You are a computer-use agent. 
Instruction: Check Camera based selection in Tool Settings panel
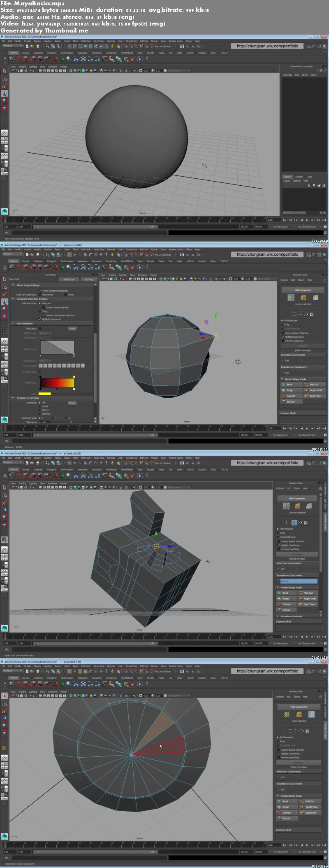click(44, 307)
